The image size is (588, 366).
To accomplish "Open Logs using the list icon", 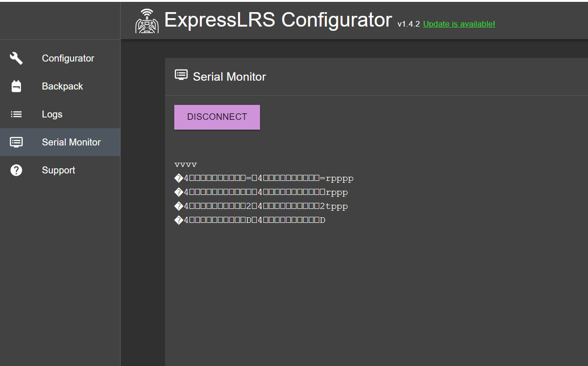I will pyautogui.click(x=16, y=114).
